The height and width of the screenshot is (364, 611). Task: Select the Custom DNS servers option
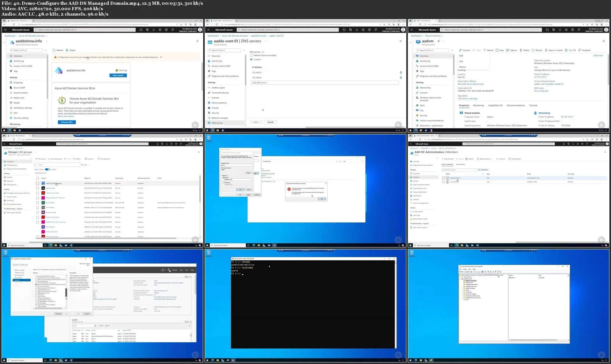[251, 59]
